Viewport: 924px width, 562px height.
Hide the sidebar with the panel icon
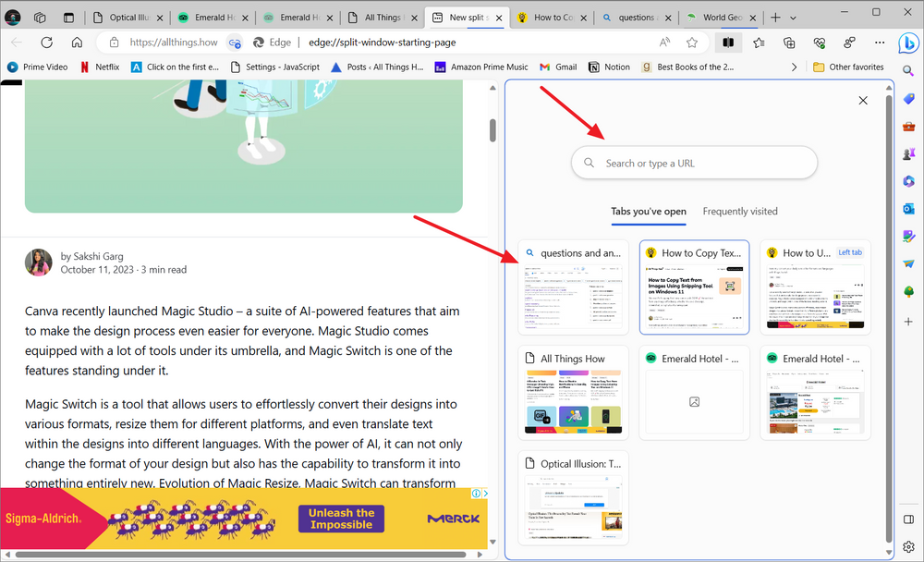tap(908, 519)
